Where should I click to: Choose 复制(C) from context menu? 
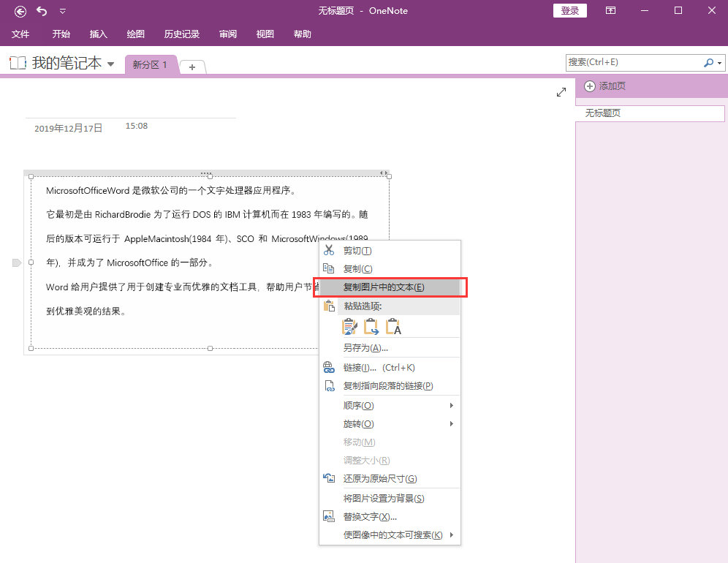pos(390,269)
